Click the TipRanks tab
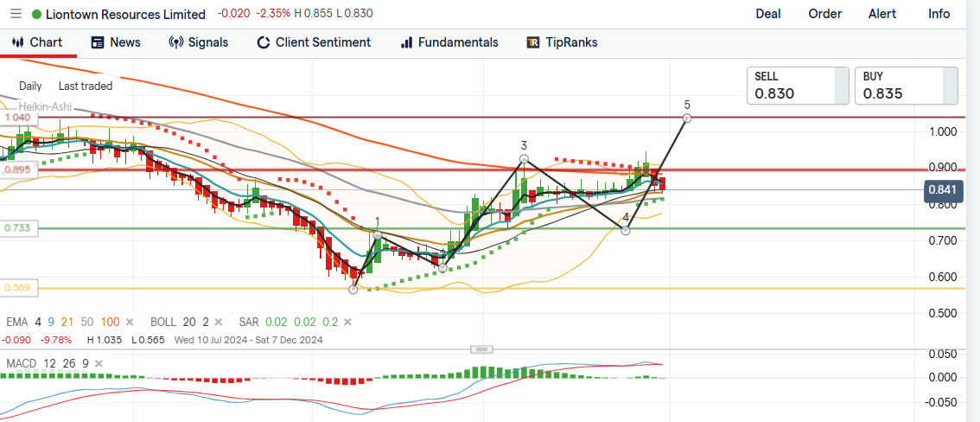 (x=562, y=42)
